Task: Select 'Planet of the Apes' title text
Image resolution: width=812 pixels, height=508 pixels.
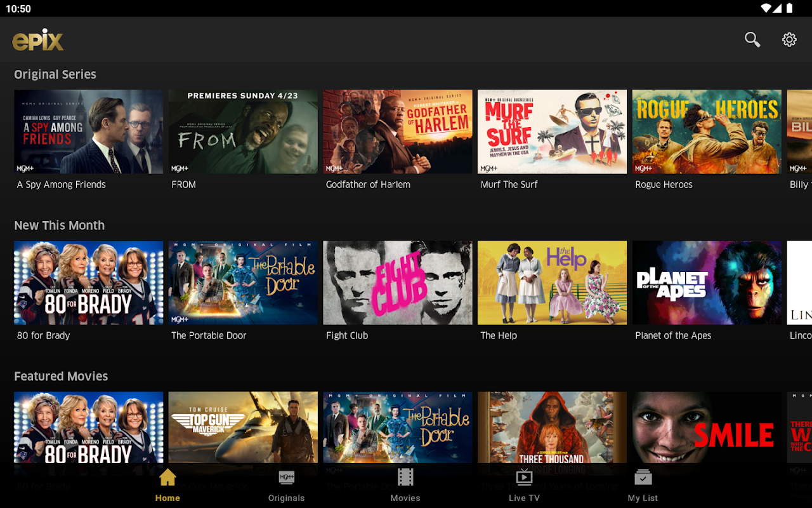Action: 673,336
